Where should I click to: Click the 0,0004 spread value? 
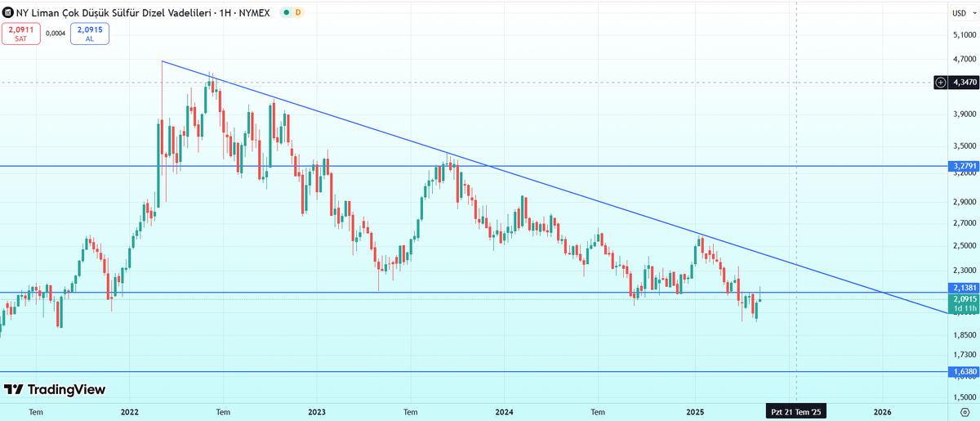pyautogui.click(x=56, y=34)
